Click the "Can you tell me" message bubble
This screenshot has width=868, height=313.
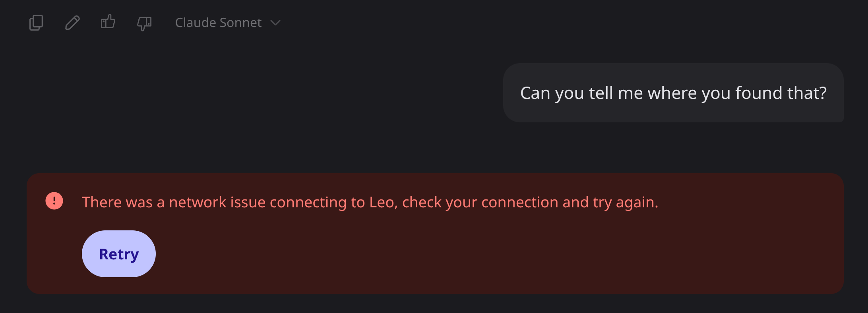tap(673, 93)
